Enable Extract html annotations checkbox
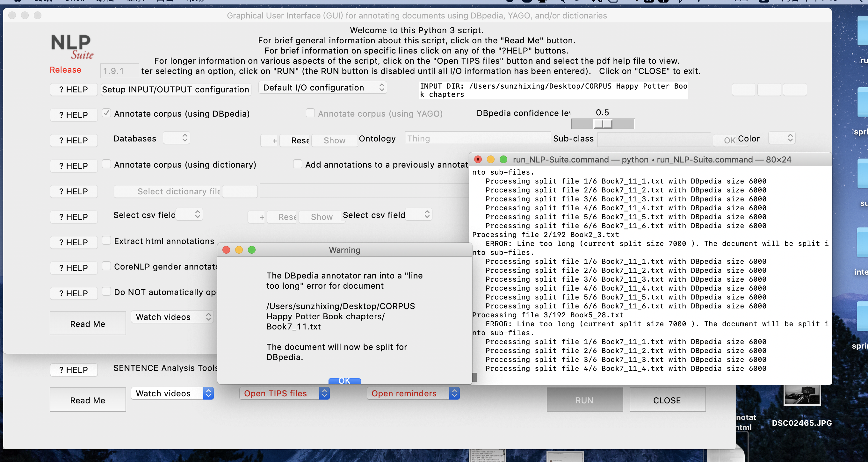Image resolution: width=868 pixels, height=462 pixels. pos(106,241)
